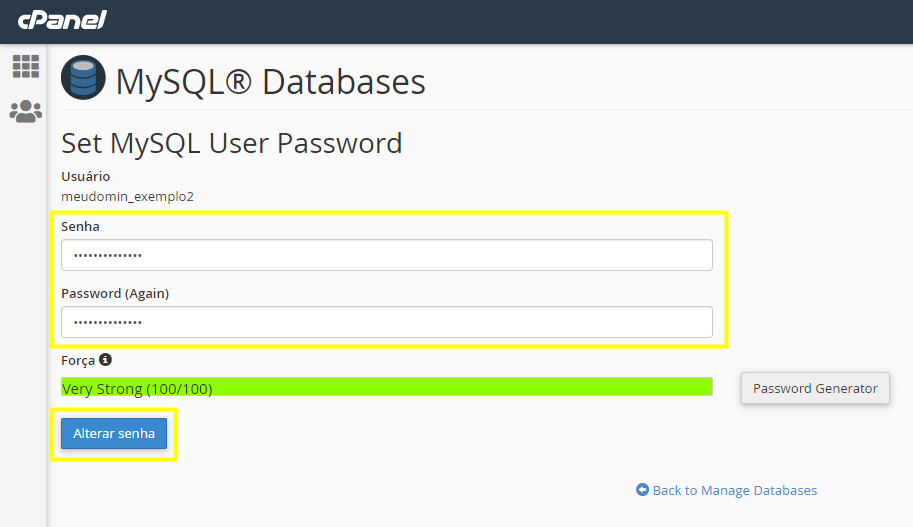Focus the Password (Again) field
The image size is (913, 527).
tap(387, 322)
